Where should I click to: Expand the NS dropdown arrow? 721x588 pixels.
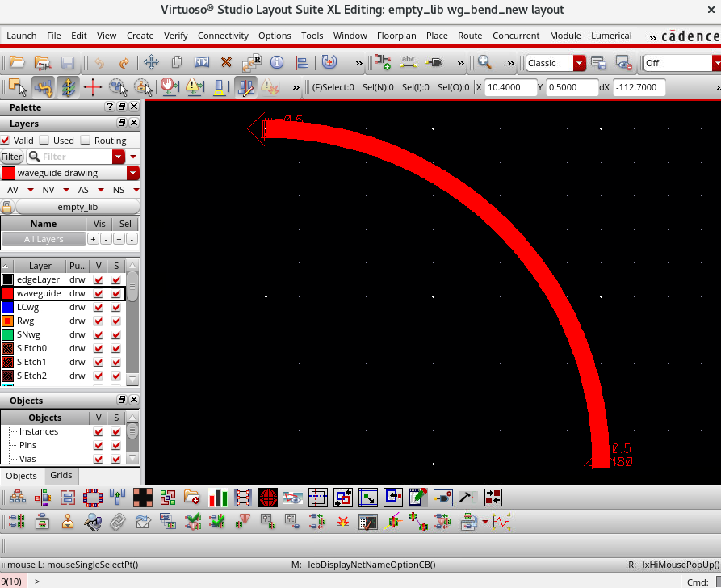(136, 190)
